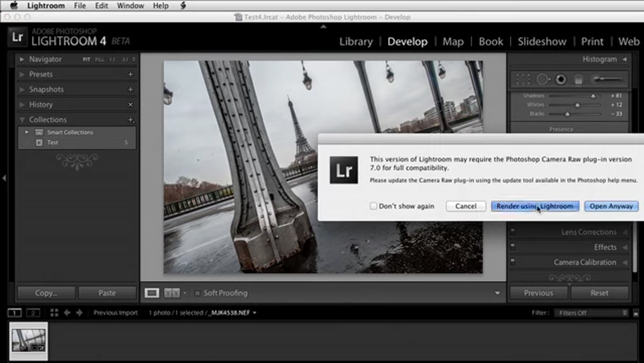Select the Adjustment Brush tool
This screenshot has height=363, width=644.
[x=606, y=79]
